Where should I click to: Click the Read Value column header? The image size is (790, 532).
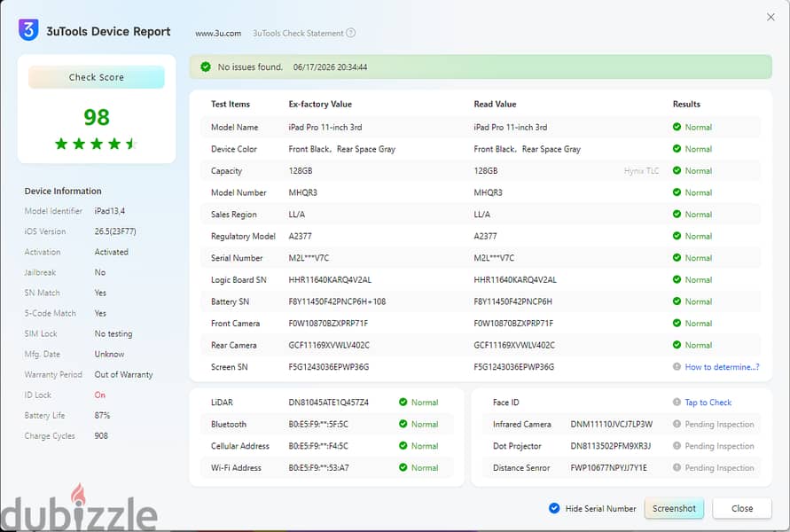[x=495, y=105]
